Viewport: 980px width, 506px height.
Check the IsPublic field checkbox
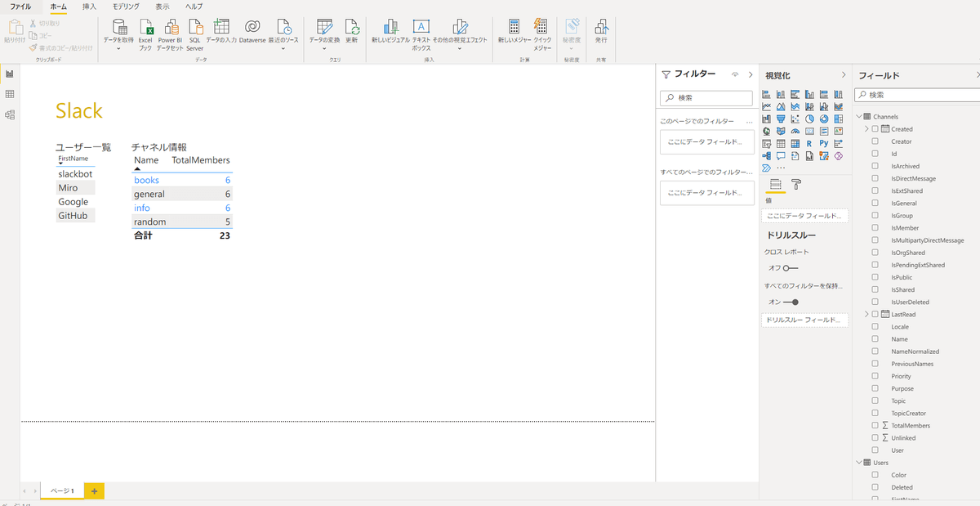click(875, 277)
